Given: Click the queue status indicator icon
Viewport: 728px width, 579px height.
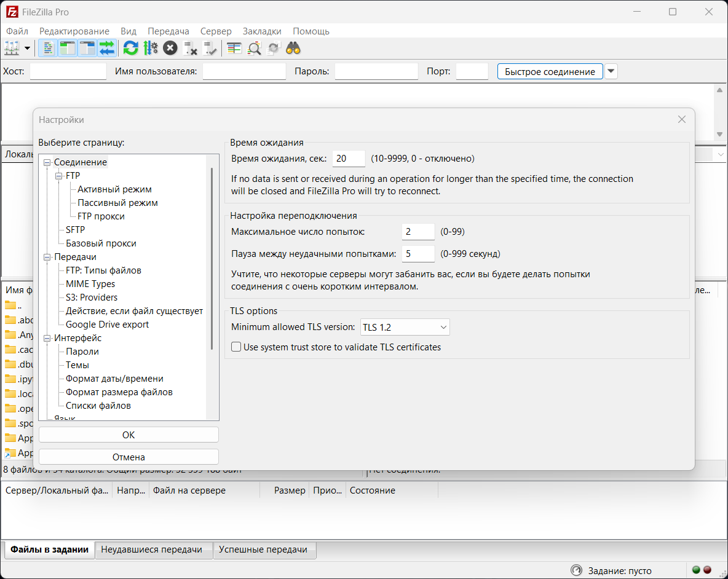Looking at the screenshot, I should coord(576,570).
